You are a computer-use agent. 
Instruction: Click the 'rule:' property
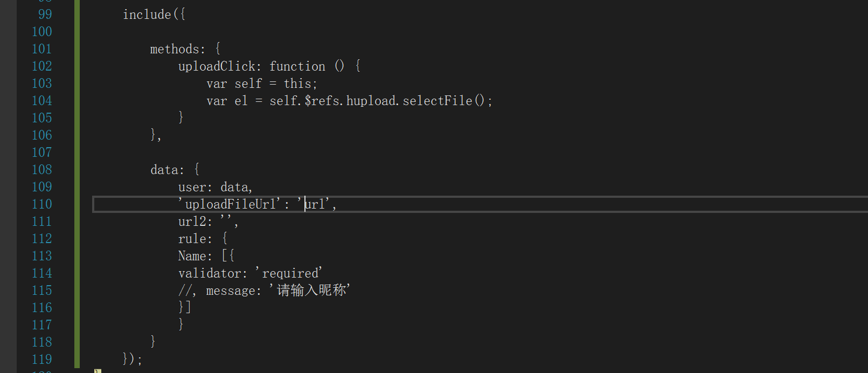(x=195, y=239)
